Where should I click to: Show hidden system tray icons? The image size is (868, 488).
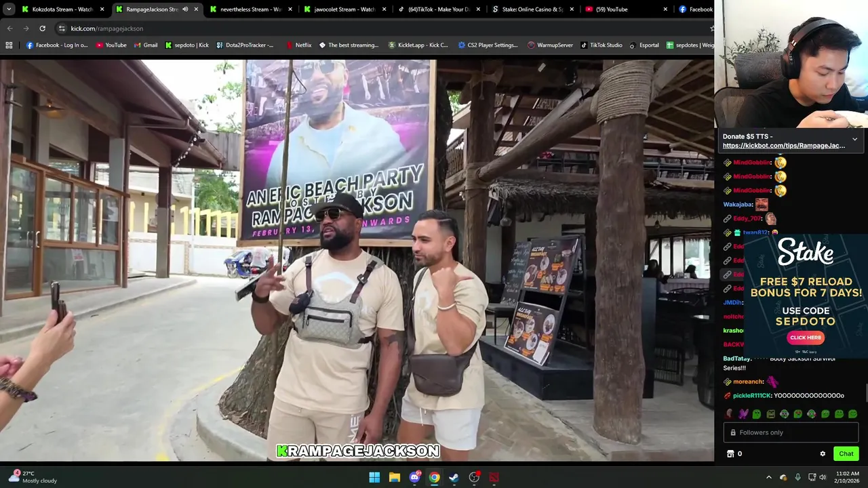pos(768,477)
